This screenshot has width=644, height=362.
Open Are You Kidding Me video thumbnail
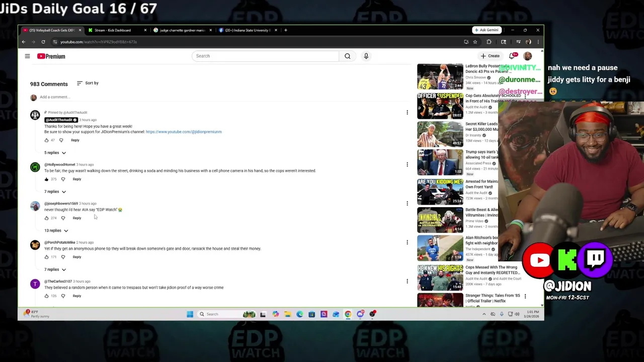tap(440, 192)
